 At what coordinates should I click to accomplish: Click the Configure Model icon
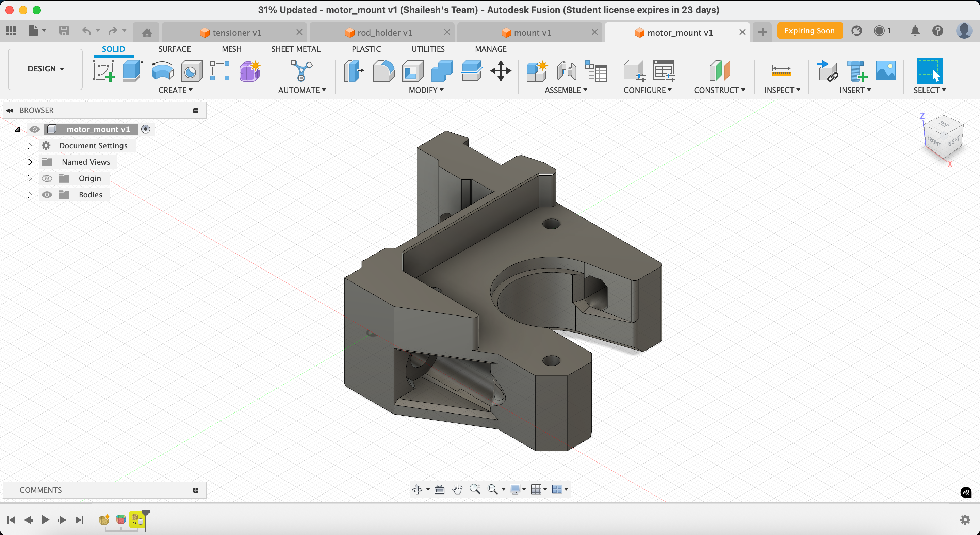point(634,70)
